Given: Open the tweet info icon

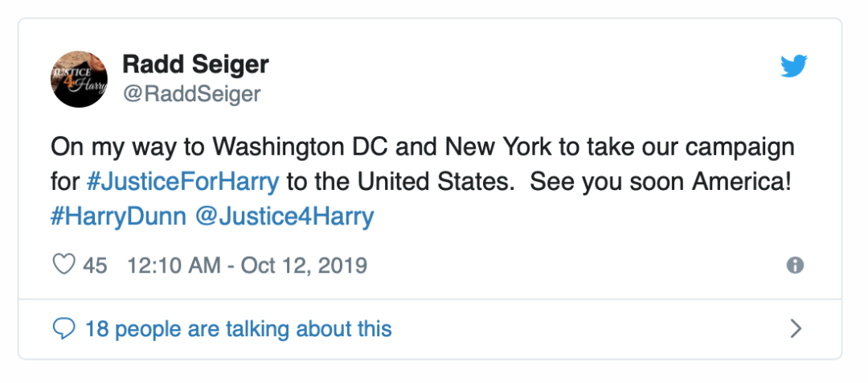Looking at the screenshot, I should tap(796, 266).
